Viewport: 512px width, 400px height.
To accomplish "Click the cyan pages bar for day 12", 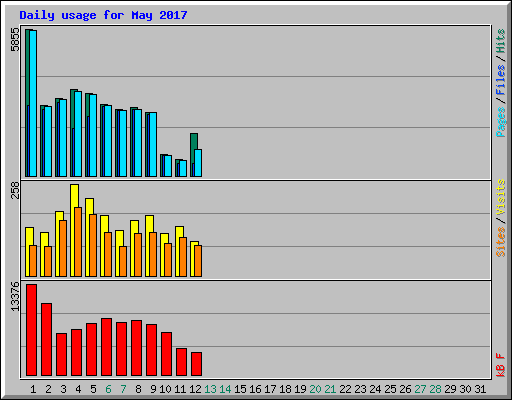I will coord(198,163).
